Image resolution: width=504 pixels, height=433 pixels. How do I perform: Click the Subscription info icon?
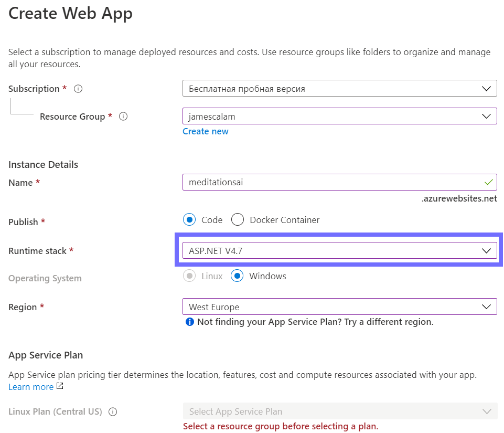click(x=78, y=89)
